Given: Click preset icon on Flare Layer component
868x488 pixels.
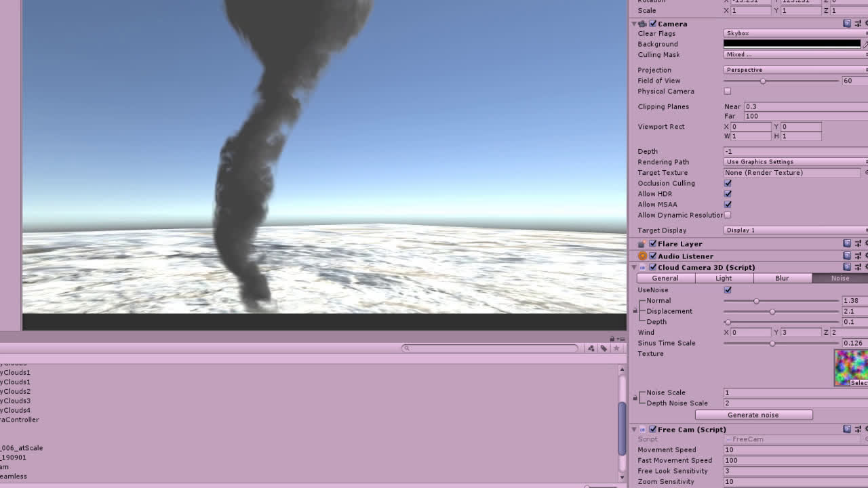Looking at the screenshot, I should [x=858, y=244].
